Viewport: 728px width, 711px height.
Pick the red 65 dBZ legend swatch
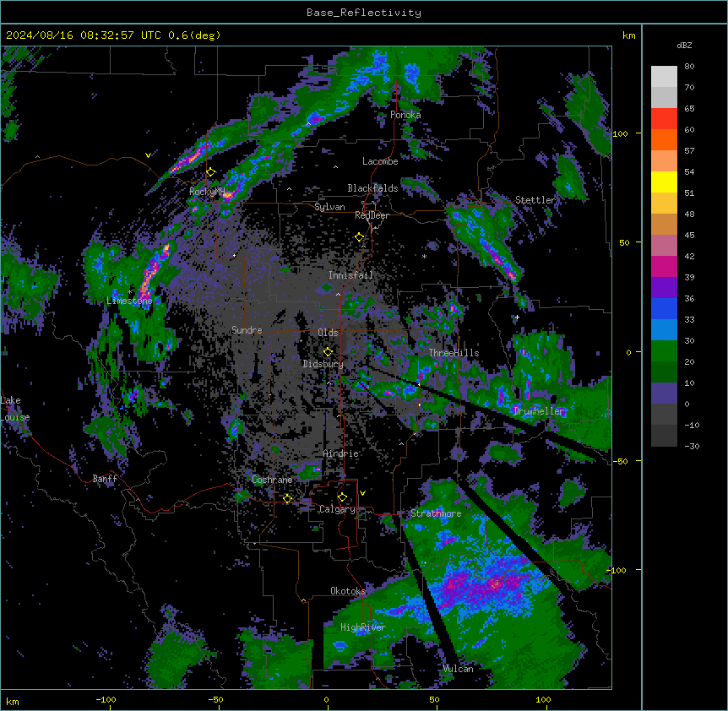click(664, 119)
